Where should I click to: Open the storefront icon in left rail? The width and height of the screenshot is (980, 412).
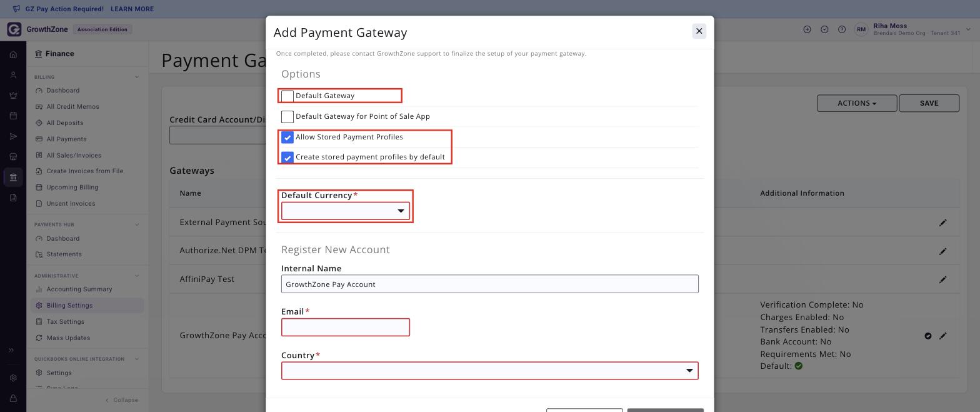[13, 157]
